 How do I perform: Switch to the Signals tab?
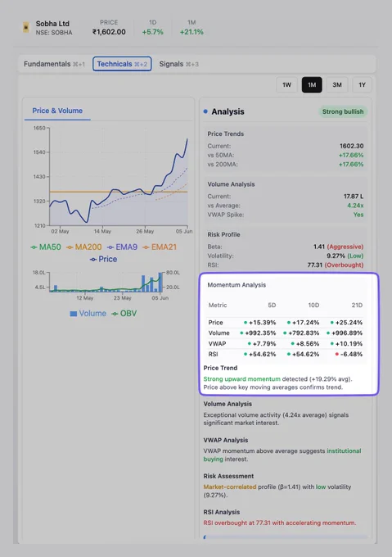(x=178, y=64)
